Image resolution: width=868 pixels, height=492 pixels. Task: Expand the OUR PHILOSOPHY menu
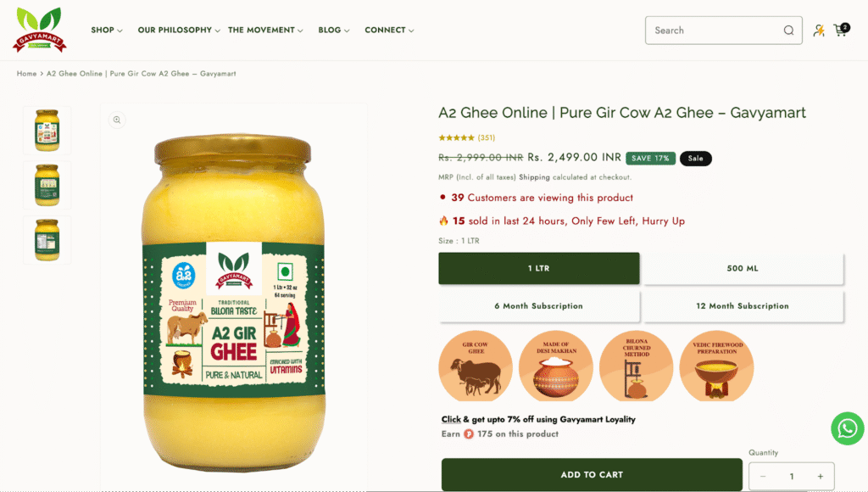pos(179,30)
